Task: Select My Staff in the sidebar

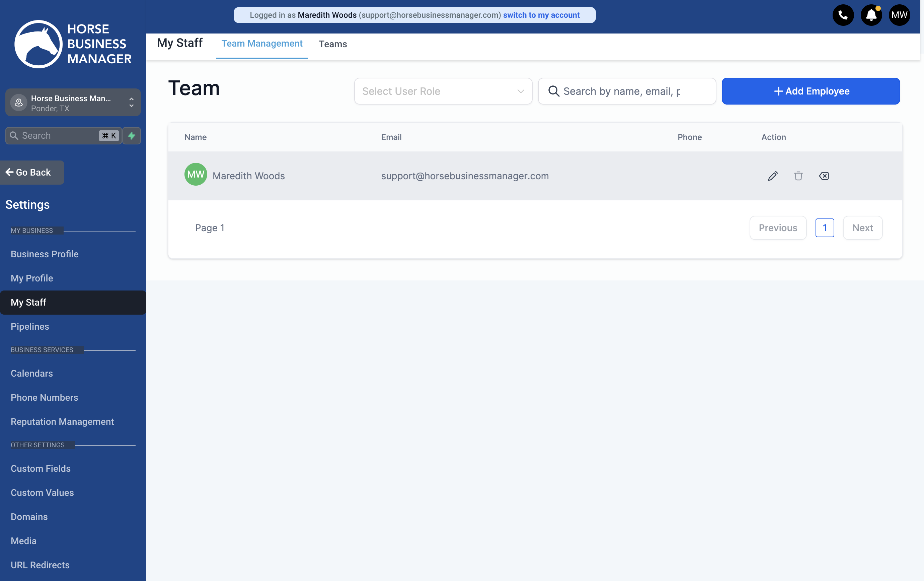Action: [73, 303]
